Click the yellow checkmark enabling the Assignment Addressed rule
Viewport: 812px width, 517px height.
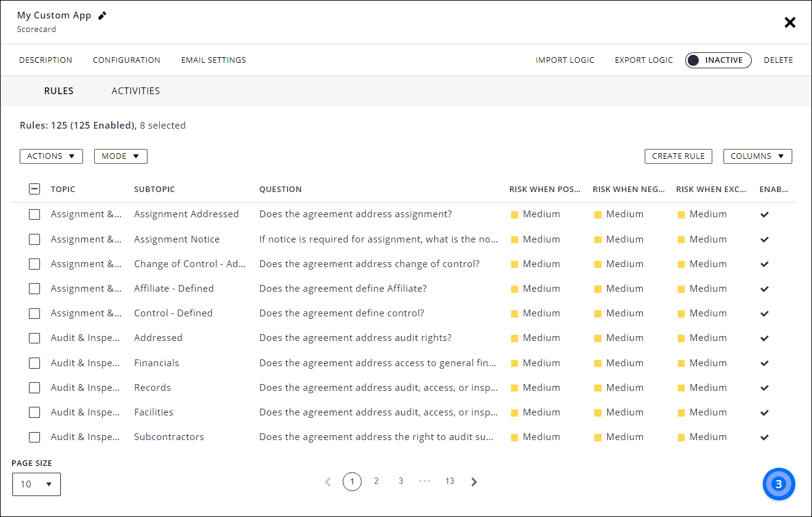click(764, 214)
